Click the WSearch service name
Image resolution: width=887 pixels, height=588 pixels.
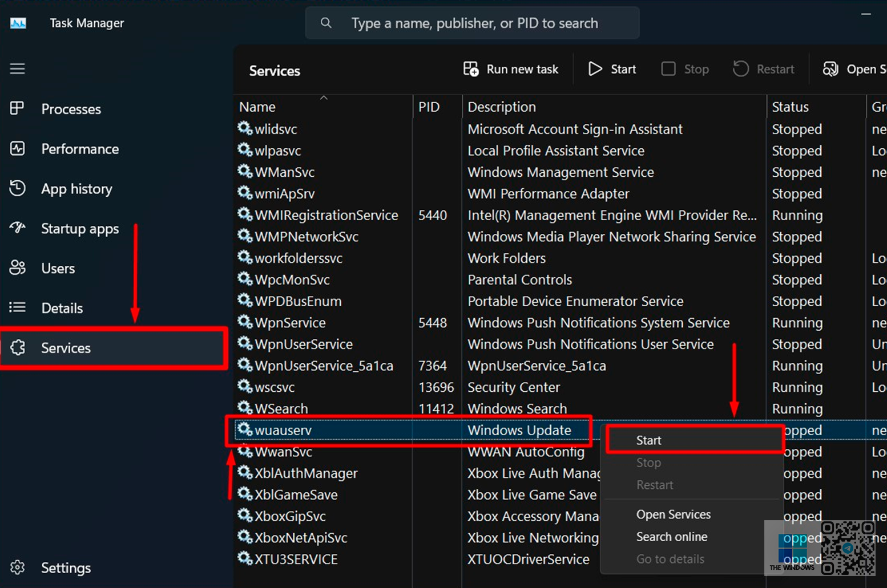(x=281, y=408)
